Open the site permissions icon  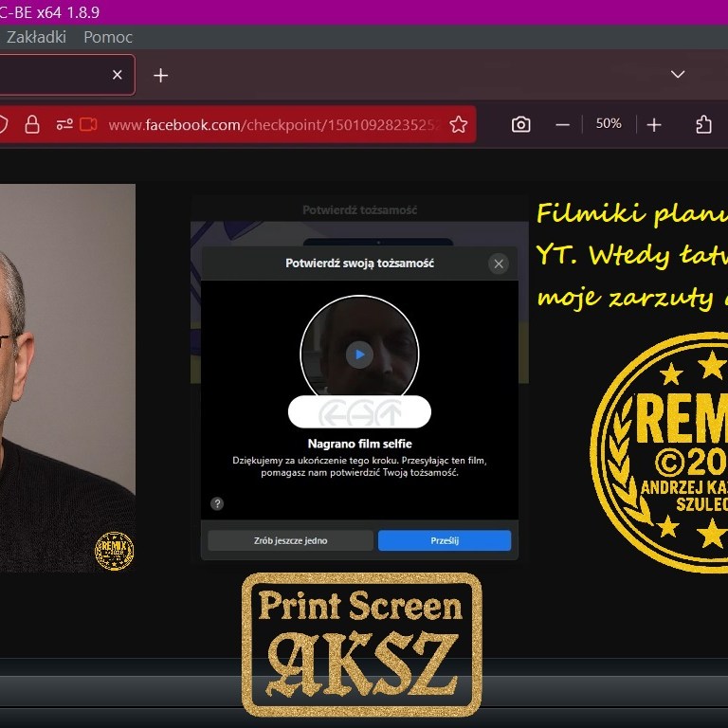click(x=64, y=125)
